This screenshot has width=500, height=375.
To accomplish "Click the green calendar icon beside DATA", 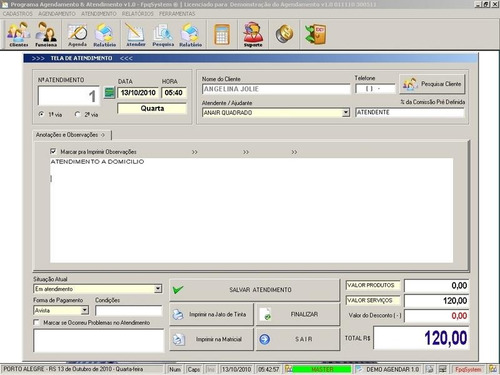I will pos(109,92).
